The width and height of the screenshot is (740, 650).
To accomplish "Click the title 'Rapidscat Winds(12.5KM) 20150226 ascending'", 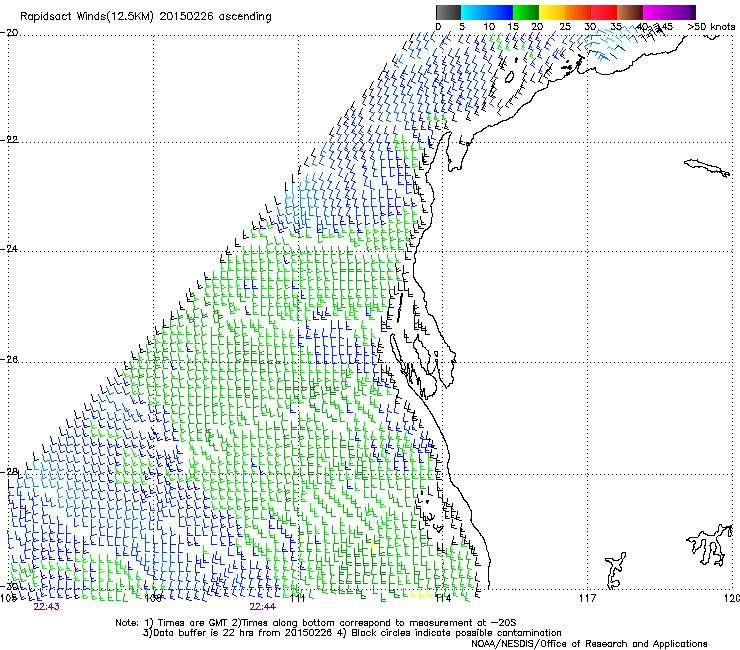I will click(x=146, y=17).
